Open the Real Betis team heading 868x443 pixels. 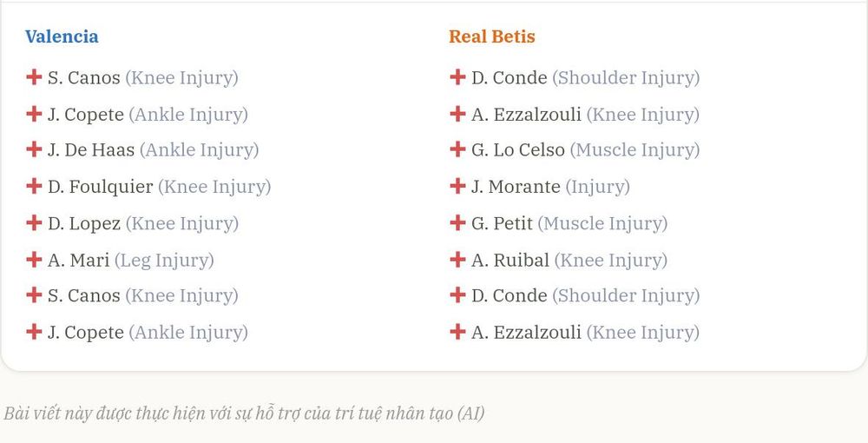[492, 36]
